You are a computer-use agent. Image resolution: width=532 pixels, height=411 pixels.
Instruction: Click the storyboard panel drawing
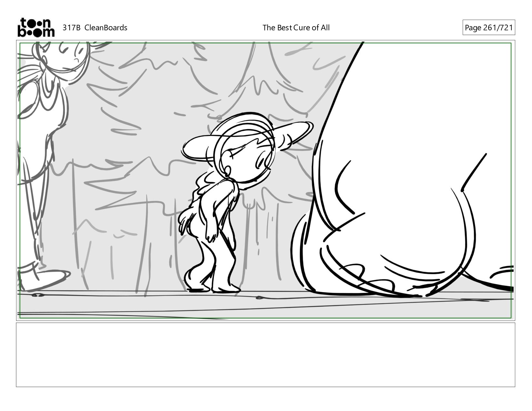[x=265, y=181]
